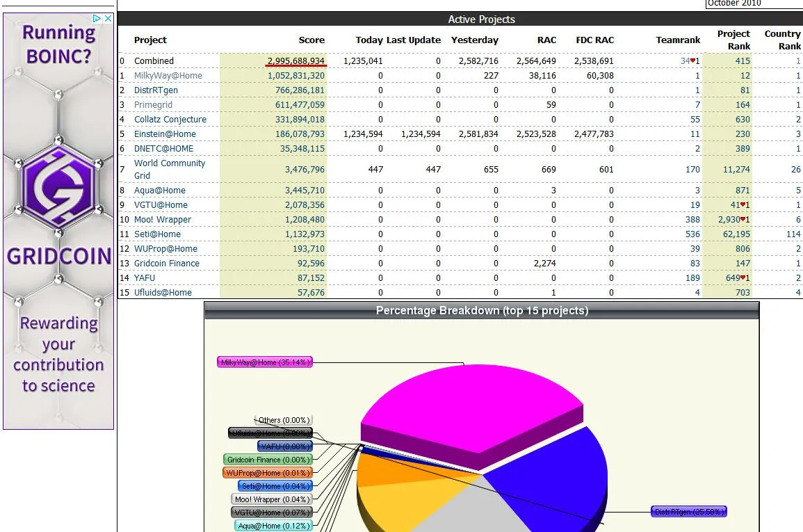Open the MilkyWay@Home project link
803x532 pixels.
[x=168, y=75]
